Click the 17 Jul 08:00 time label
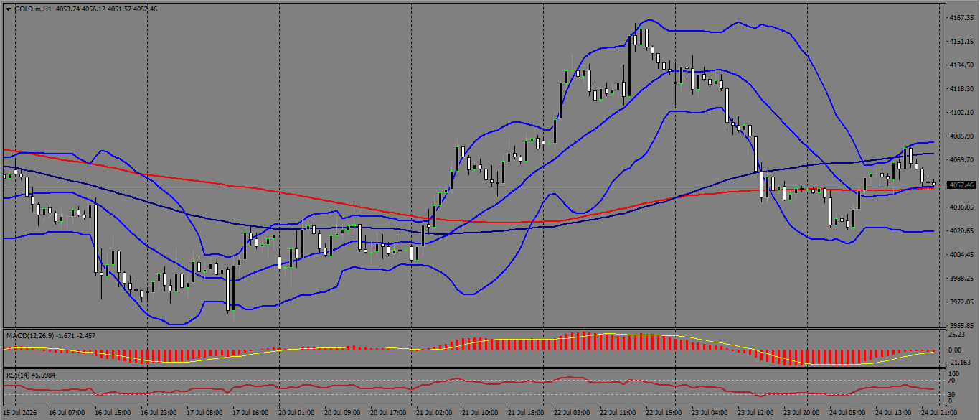980x420 pixels. point(204,414)
